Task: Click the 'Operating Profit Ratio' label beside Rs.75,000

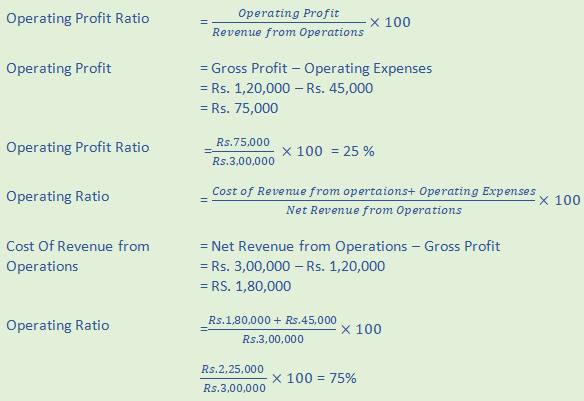Action: pos(78,147)
